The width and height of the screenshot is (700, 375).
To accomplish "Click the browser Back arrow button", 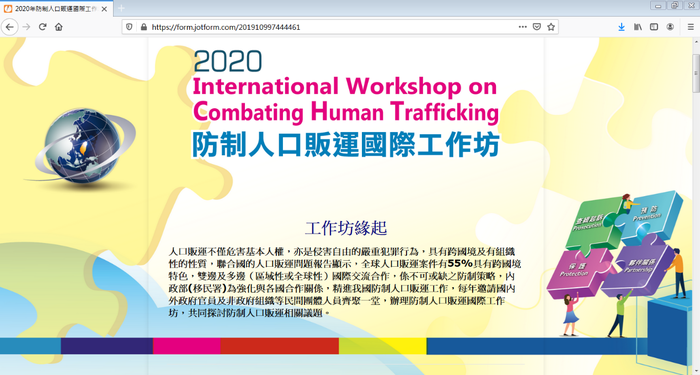I will (x=9, y=27).
